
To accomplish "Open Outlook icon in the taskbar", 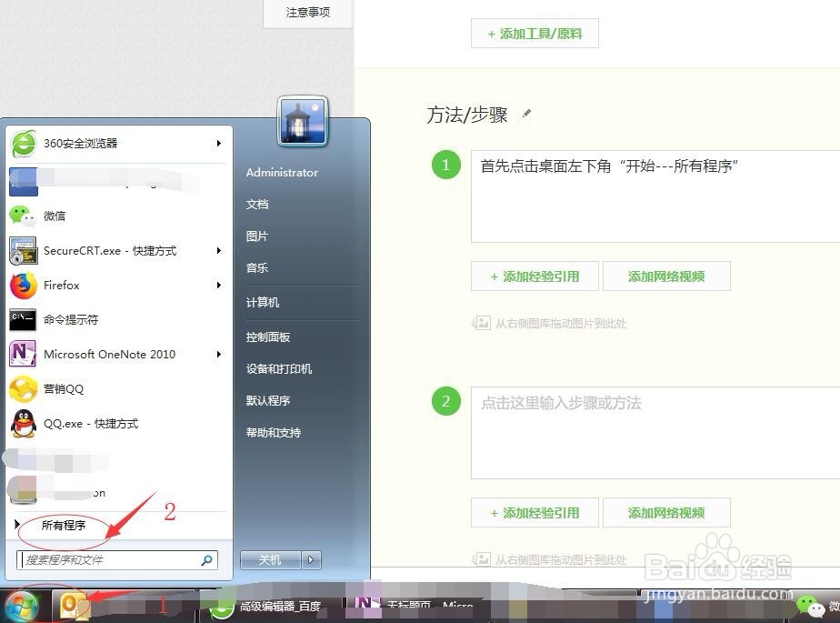I will [x=74, y=607].
